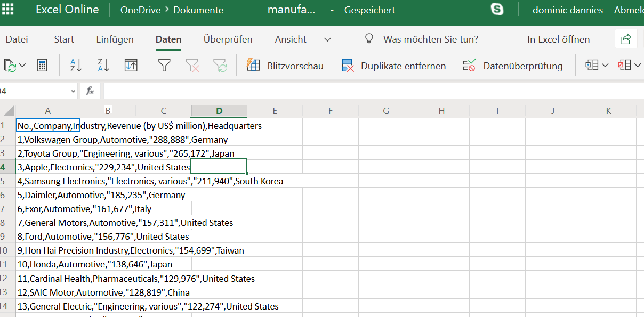Open the custom sort dialog icon
Screen dimensions: 644x317
[131, 66]
